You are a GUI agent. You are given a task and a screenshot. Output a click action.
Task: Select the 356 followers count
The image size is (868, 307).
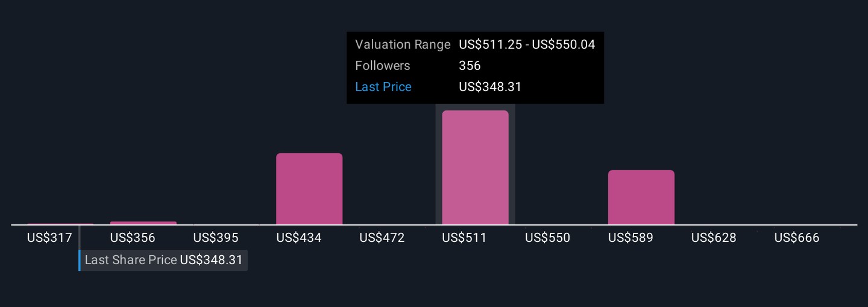(x=470, y=66)
